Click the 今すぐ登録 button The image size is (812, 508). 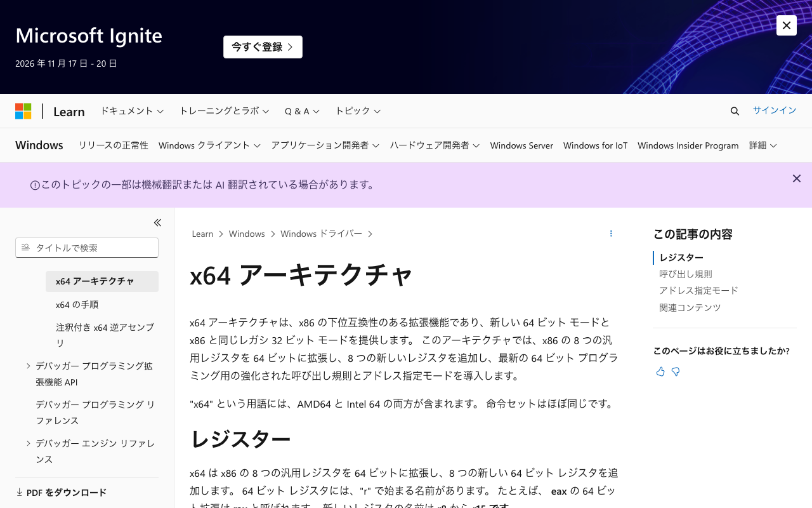click(263, 47)
